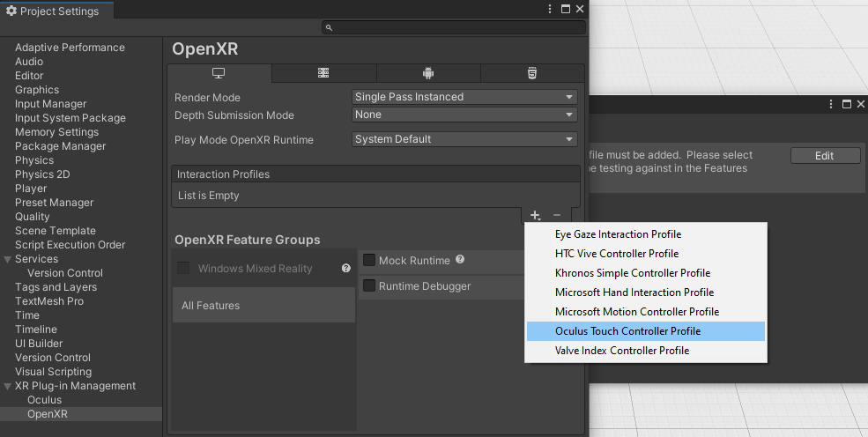
Task: Open the Render Mode dropdown
Action: pos(464,97)
